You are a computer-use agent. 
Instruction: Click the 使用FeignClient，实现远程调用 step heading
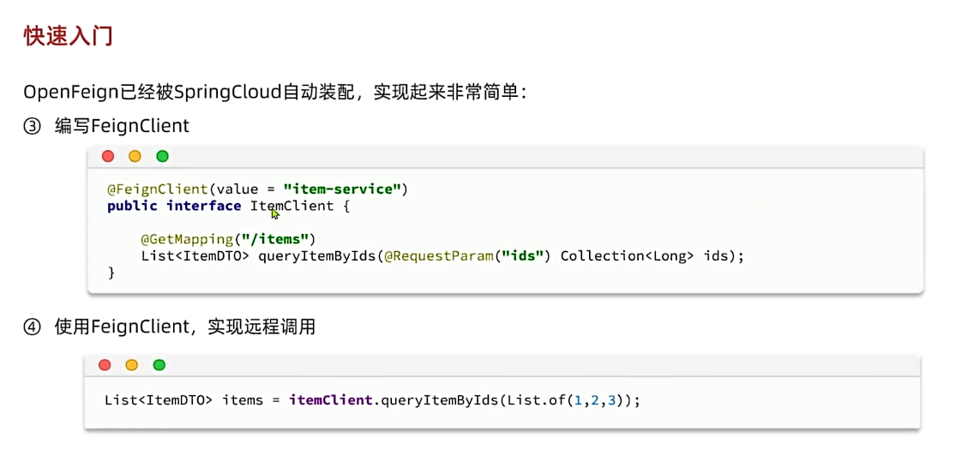pos(184,327)
